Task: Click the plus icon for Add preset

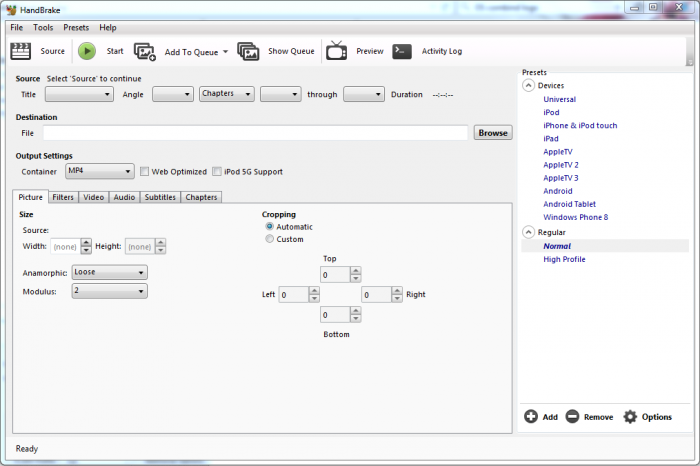Action: (531, 416)
